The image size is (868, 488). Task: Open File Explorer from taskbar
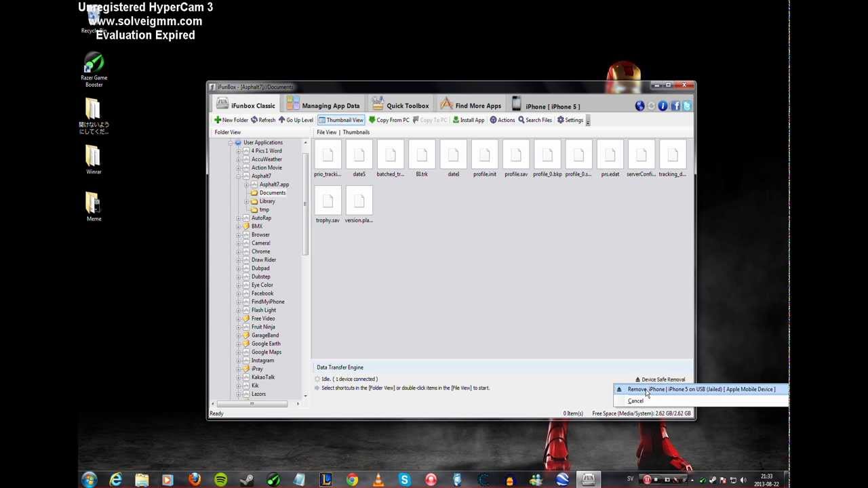point(142,480)
